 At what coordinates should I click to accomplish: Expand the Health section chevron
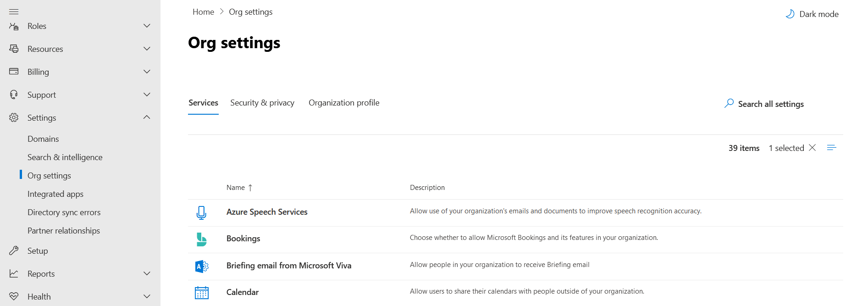[x=147, y=296]
